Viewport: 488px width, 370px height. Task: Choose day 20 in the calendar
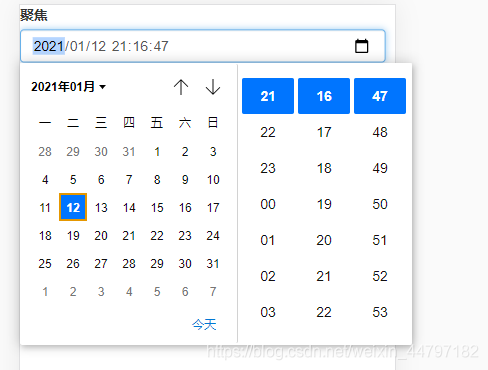(101, 235)
